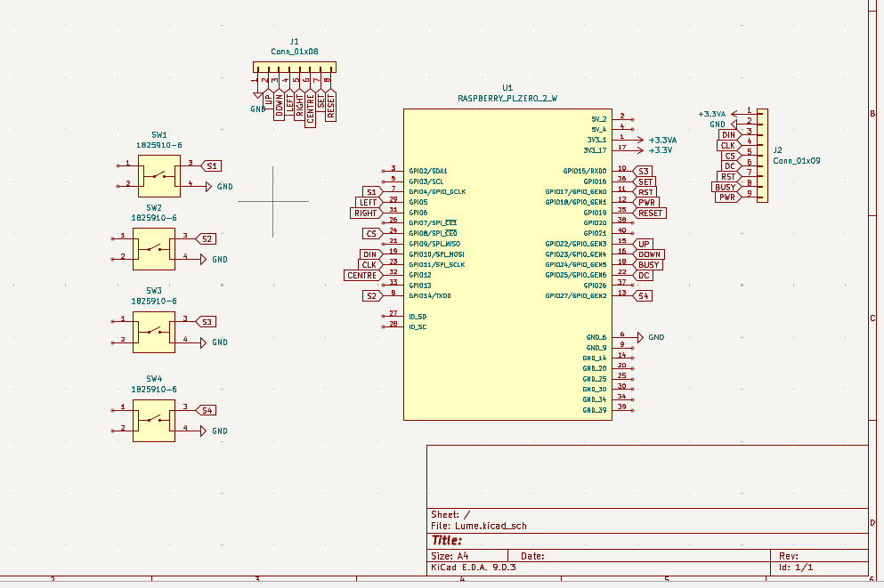
Task: Select the S1 label arrow beside SW1
Action: 213,165
